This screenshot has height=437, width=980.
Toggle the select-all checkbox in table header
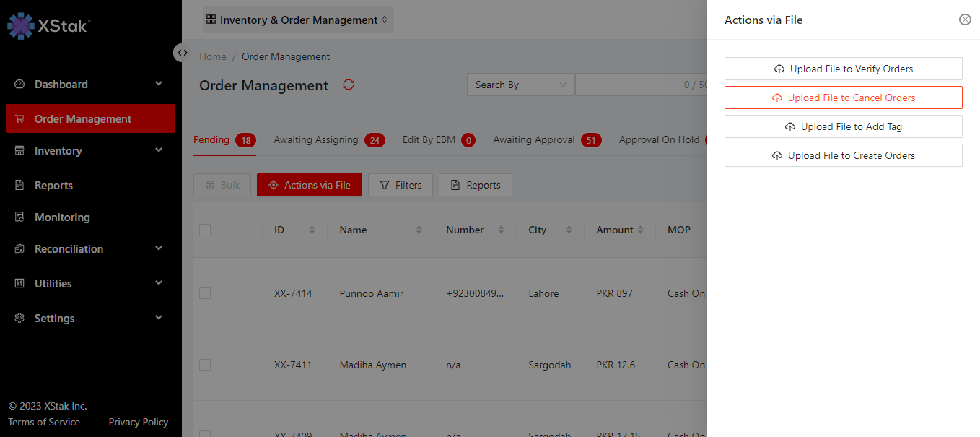point(205,230)
